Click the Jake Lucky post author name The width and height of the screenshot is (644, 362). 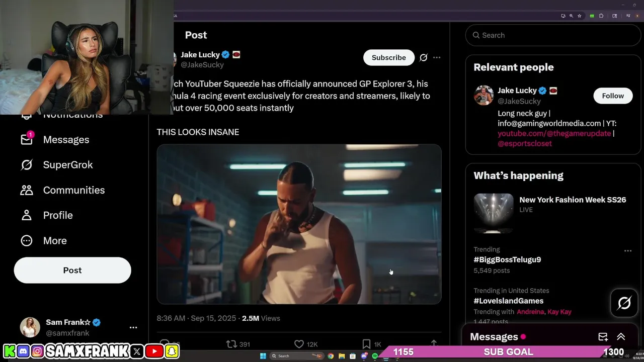200,54
